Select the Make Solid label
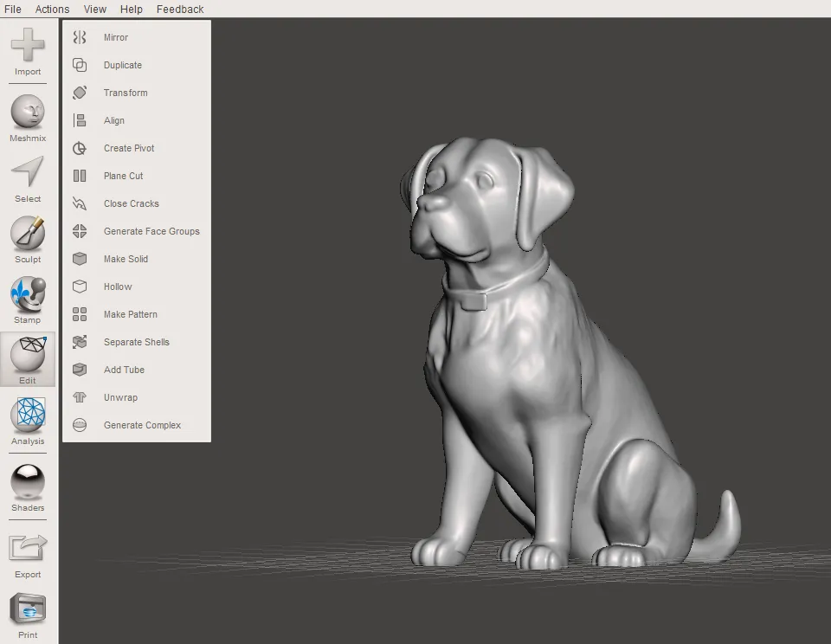The width and height of the screenshot is (831, 644). [x=126, y=259]
